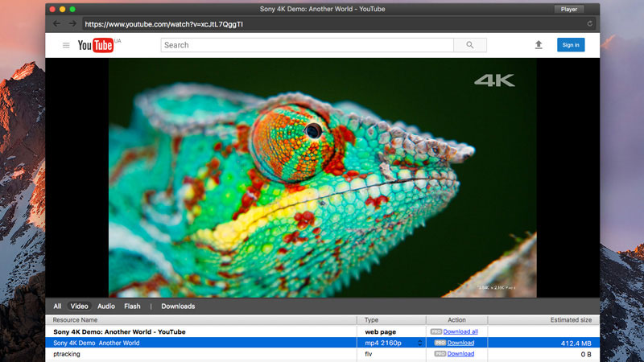The width and height of the screenshot is (644, 362).
Task: Click the Sign in button
Action: (x=571, y=45)
